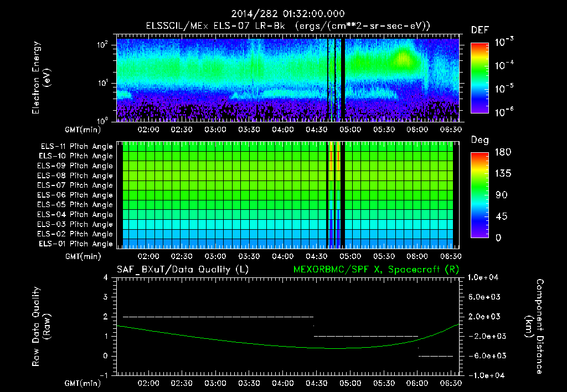Select the ELS-09 Pitch Angle row label
The image size is (567, 392).
(75, 166)
